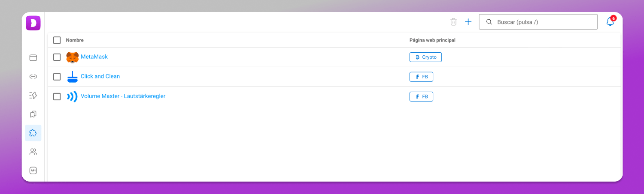This screenshot has width=644, height=194.
Task: Click FB tag on Click and Clean row
Action: pos(421,77)
